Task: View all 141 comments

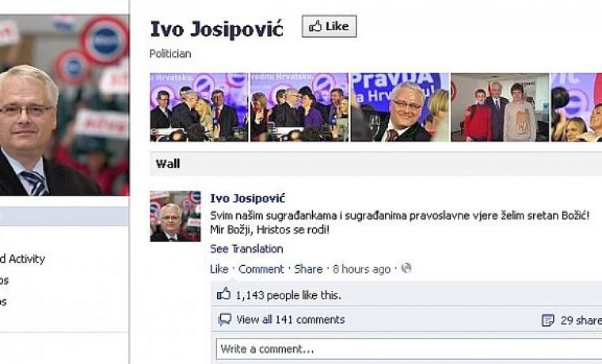Action: tap(291, 320)
